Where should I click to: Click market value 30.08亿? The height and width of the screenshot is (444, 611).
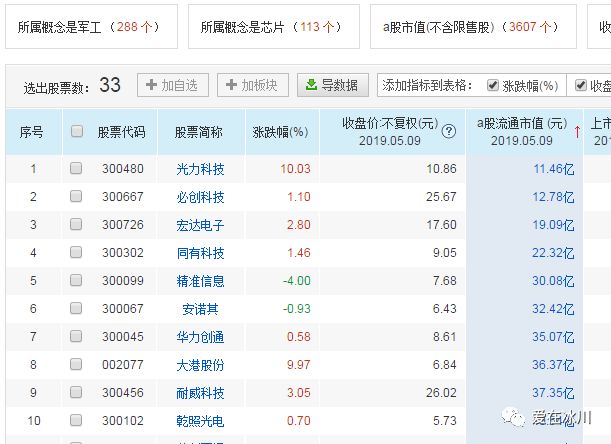553,281
